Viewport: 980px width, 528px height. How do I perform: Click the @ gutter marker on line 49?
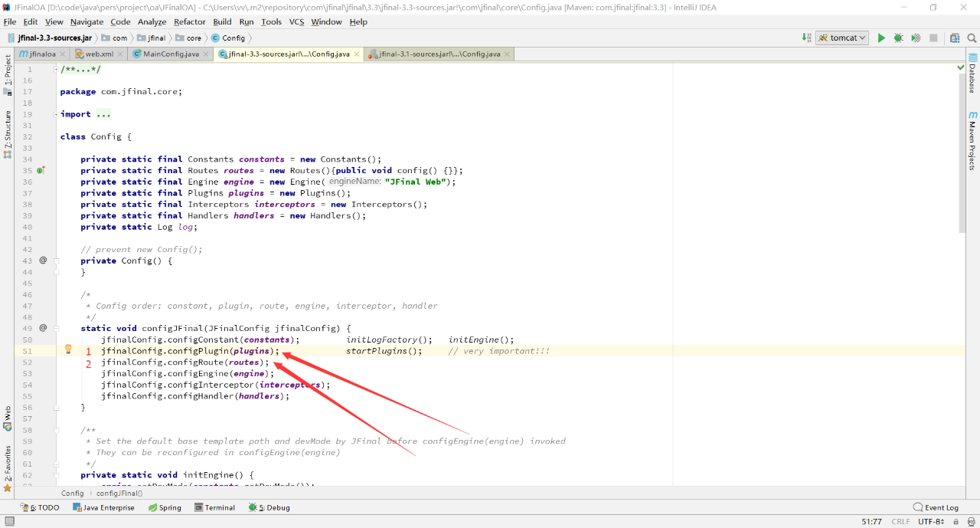tap(43, 328)
